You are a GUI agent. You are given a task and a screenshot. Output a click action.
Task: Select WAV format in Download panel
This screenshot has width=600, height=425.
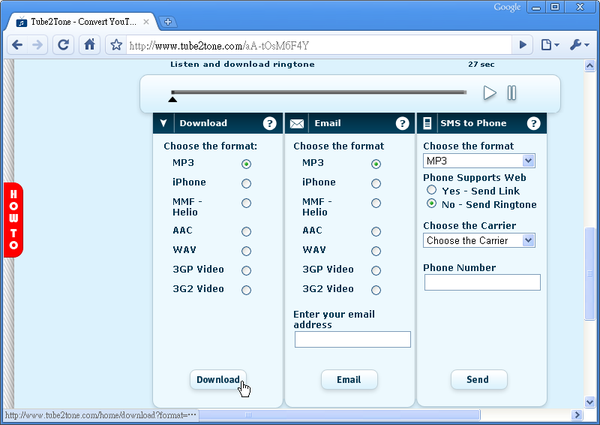[x=246, y=251]
